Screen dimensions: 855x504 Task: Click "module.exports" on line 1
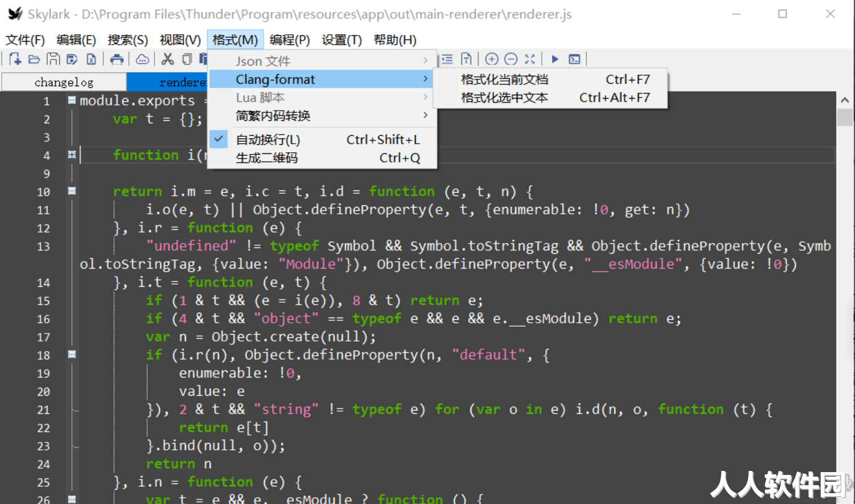(137, 100)
